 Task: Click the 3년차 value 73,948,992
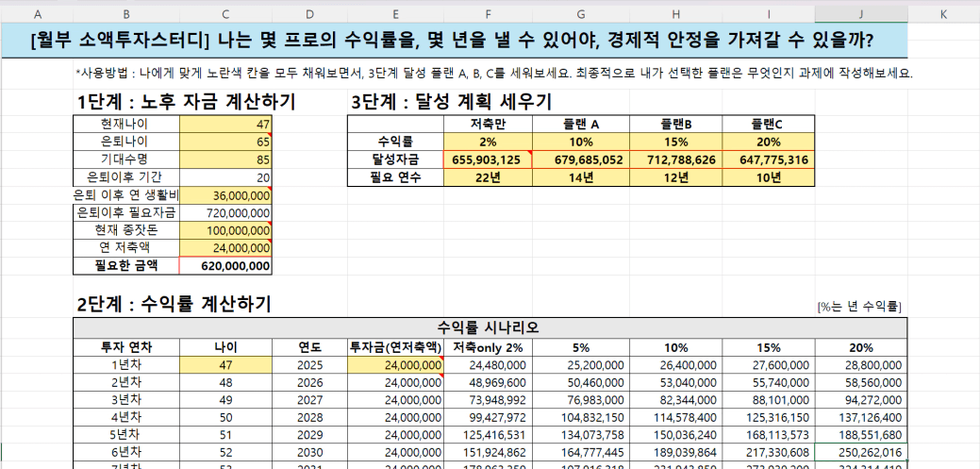tap(489, 400)
